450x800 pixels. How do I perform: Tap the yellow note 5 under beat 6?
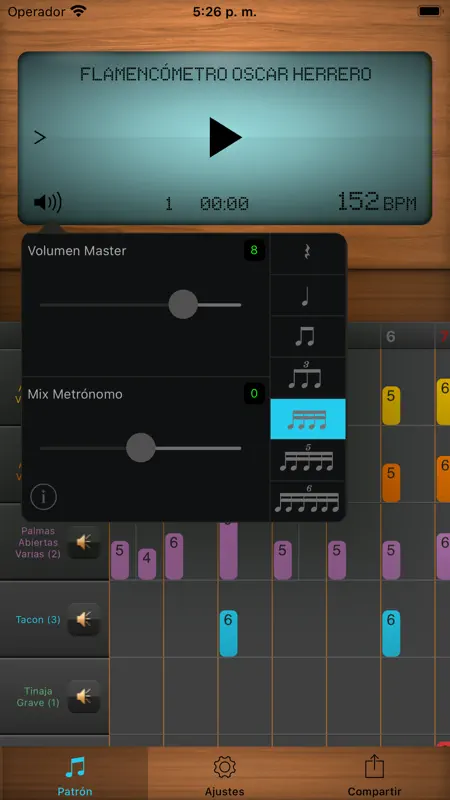click(391, 406)
